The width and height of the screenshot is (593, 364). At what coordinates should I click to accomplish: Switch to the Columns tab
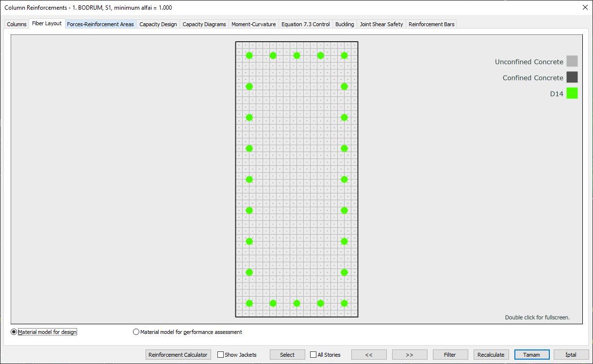tap(16, 24)
